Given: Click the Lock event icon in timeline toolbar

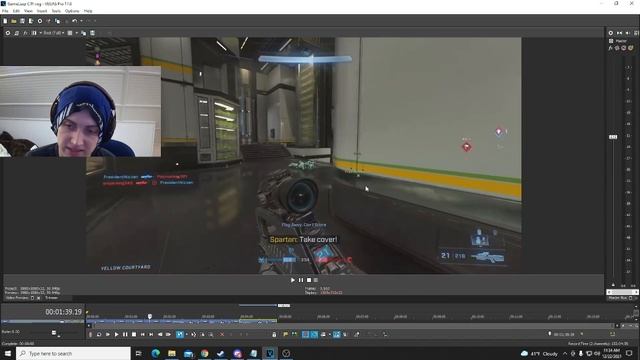Looking at the screenshot, I should 274,334.
